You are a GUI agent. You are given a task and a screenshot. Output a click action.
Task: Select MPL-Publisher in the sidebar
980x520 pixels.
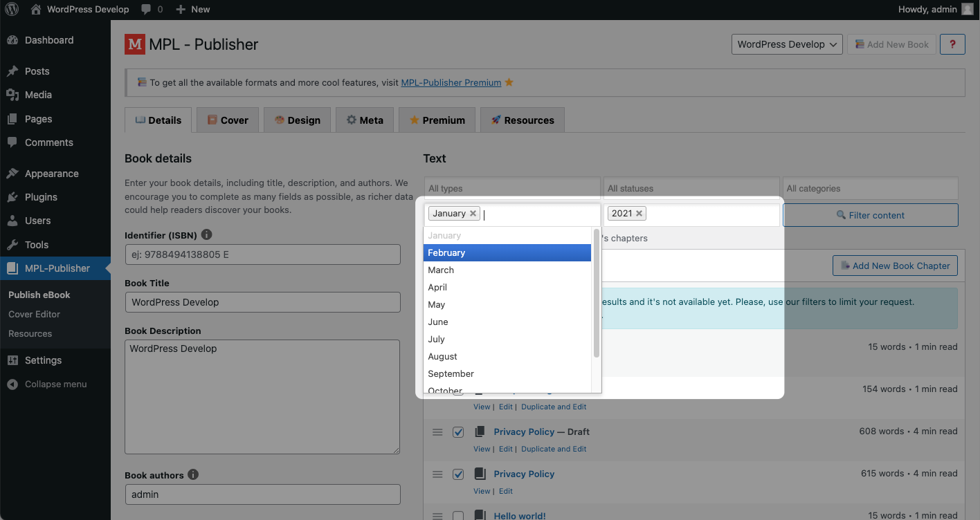55,268
